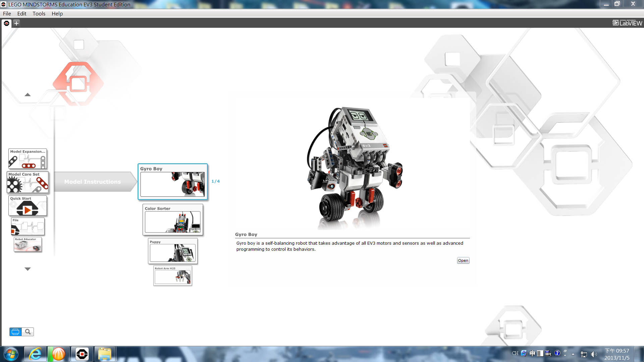This screenshot has height=362, width=644.
Task: Open the IME tool menu icon
Action: 548,353
